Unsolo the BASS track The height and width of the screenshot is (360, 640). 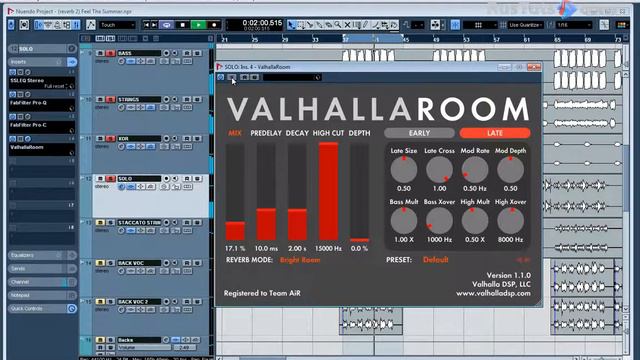click(x=110, y=53)
